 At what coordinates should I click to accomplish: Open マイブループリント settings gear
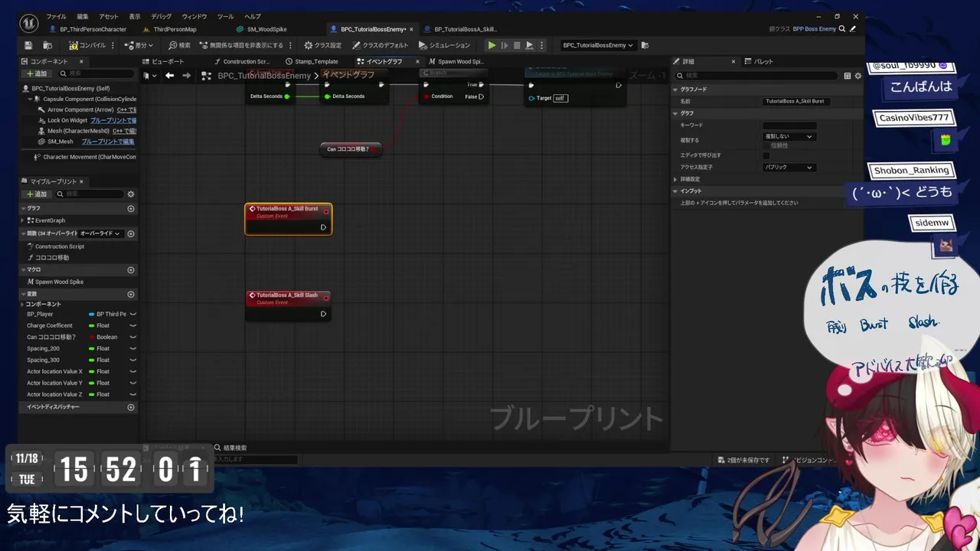(x=131, y=194)
